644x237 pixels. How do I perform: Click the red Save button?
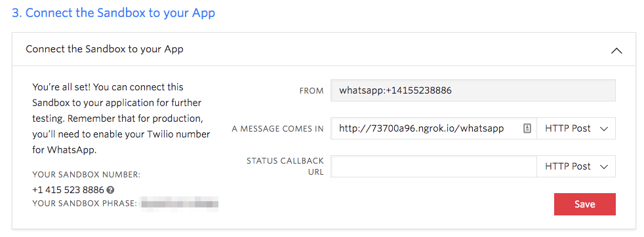584,204
